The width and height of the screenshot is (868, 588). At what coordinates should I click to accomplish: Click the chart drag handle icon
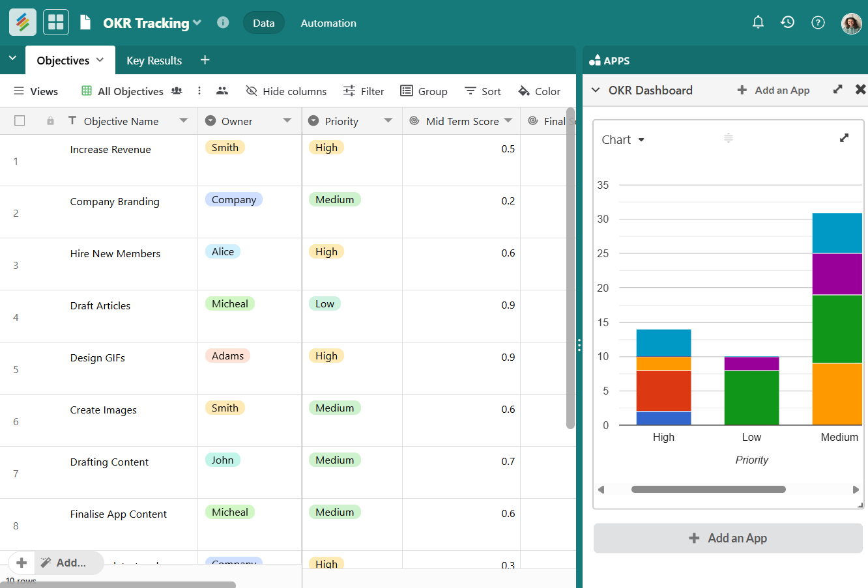[729, 138]
